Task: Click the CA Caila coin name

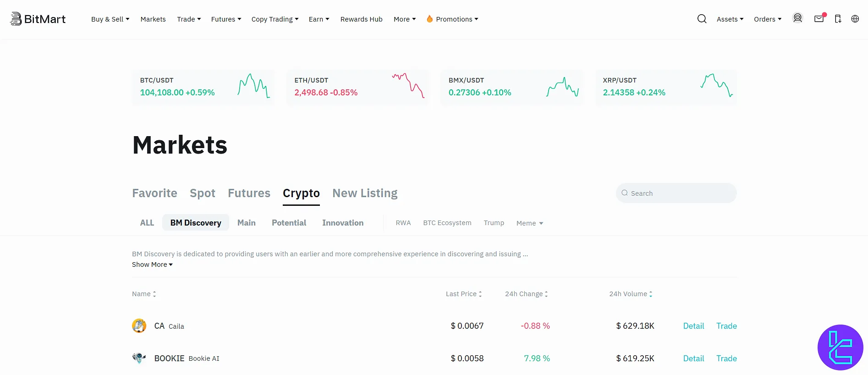Action: click(x=169, y=326)
